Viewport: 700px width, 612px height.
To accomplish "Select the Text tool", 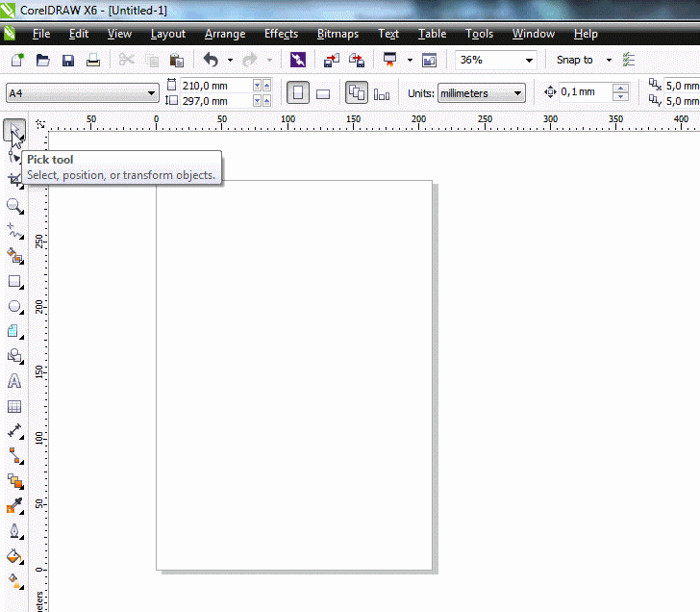I will (x=14, y=381).
